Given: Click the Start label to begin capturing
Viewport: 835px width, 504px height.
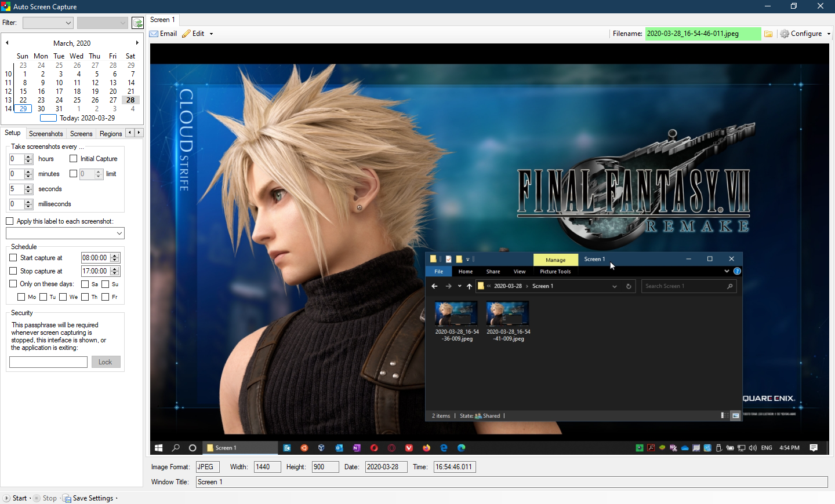Looking at the screenshot, I should pos(20,498).
